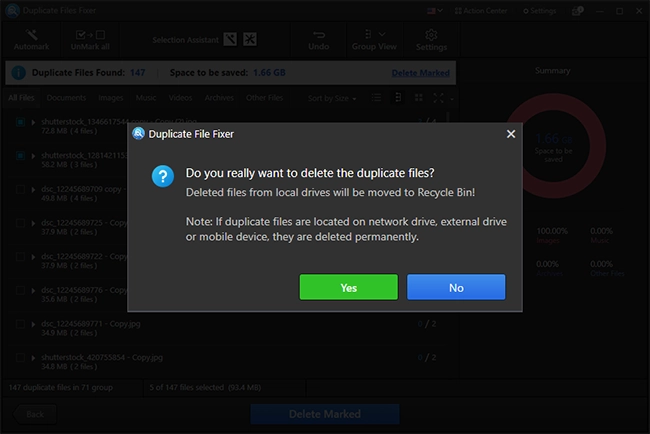The image size is (650, 434).
Task: Click the 0.00% Other Files summary value
Action: tap(601, 264)
